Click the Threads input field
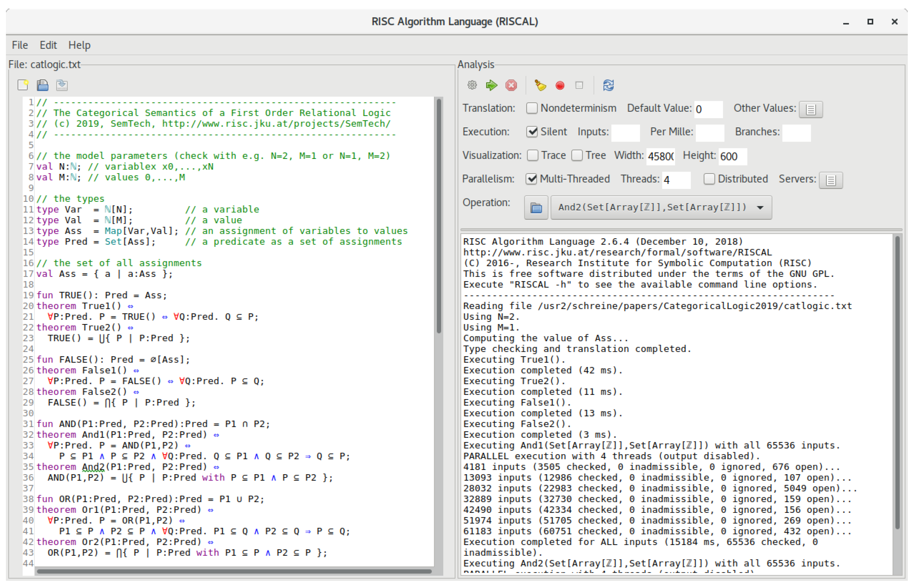The image size is (915, 588). [x=676, y=180]
